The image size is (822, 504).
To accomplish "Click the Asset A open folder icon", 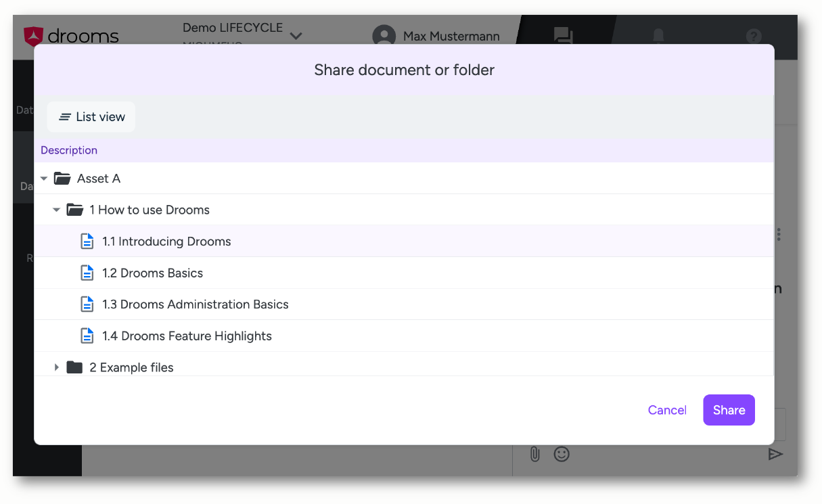I will click(62, 179).
